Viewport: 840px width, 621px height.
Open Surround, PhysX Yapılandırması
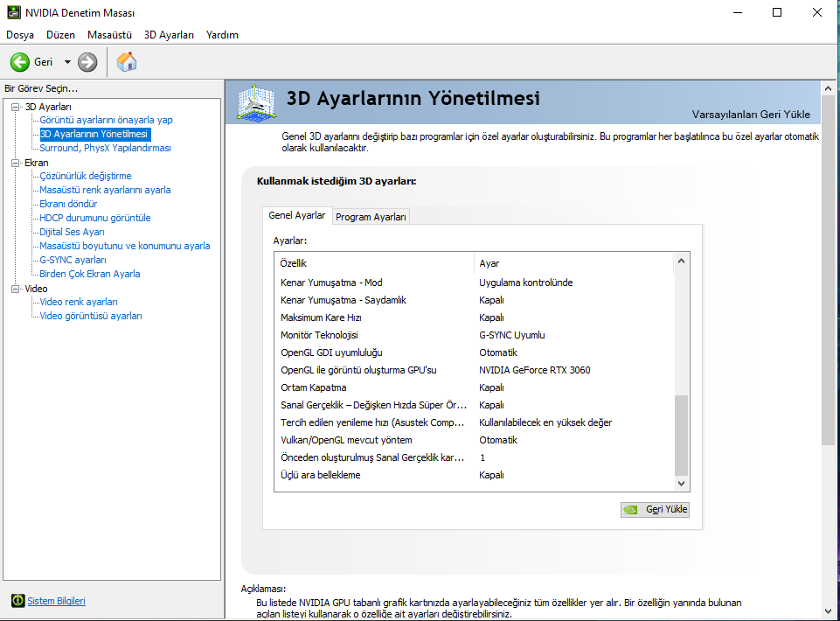pyautogui.click(x=105, y=148)
